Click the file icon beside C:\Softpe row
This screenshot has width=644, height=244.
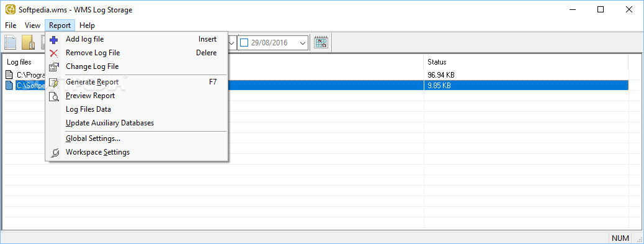(x=9, y=86)
